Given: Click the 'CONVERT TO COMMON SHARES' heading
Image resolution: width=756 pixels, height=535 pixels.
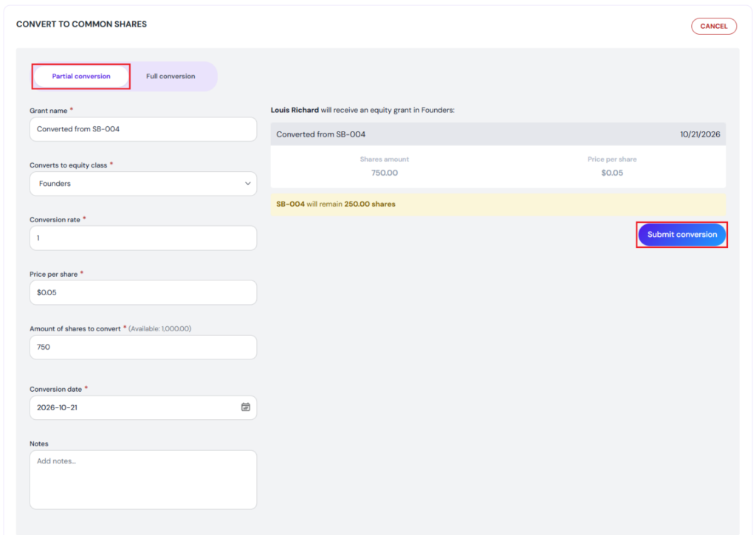Looking at the screenshot, I should point(81,24).
